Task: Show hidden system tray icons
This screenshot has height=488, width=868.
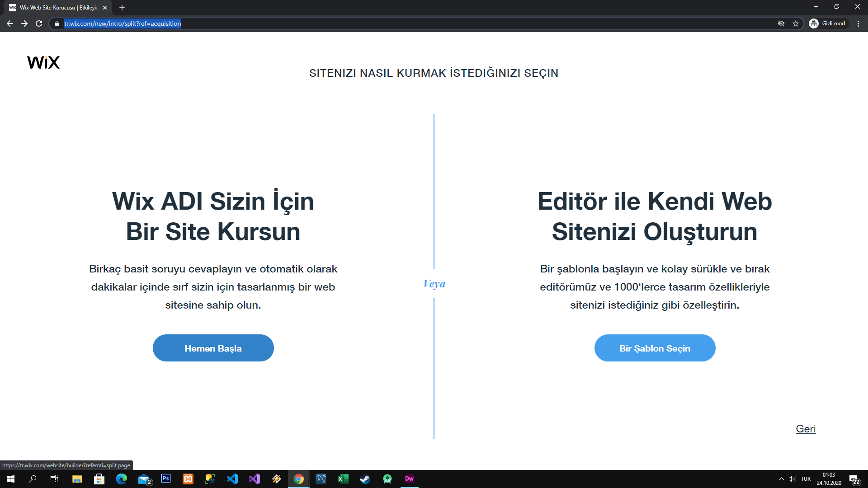Action: point(781,479)
